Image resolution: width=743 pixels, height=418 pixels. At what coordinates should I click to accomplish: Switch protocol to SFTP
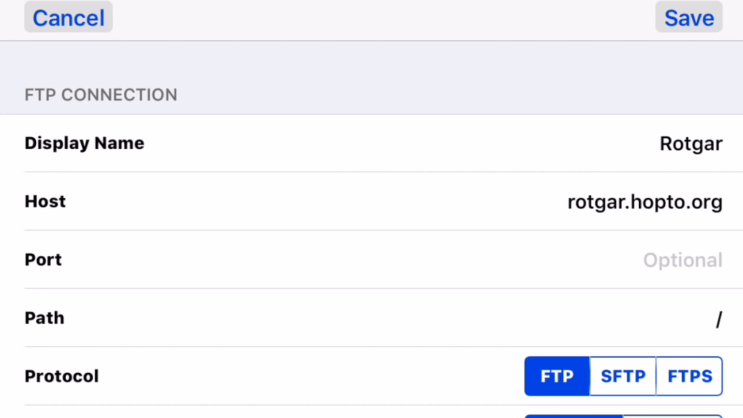click(x=623, y=377)
